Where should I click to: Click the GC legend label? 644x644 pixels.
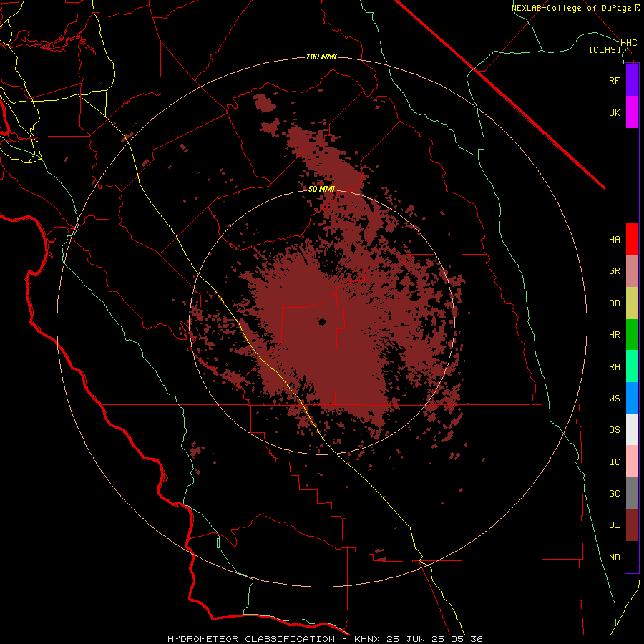[614, 493]
